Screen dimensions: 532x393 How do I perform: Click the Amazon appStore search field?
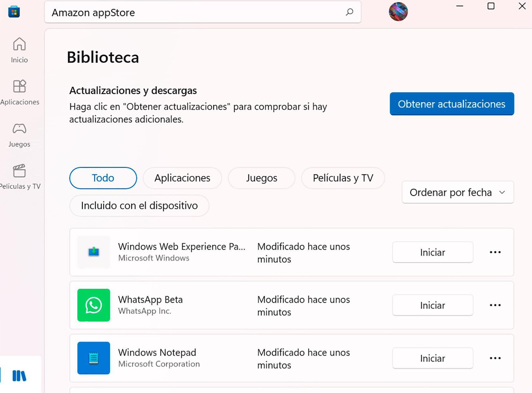coord(203,12)
